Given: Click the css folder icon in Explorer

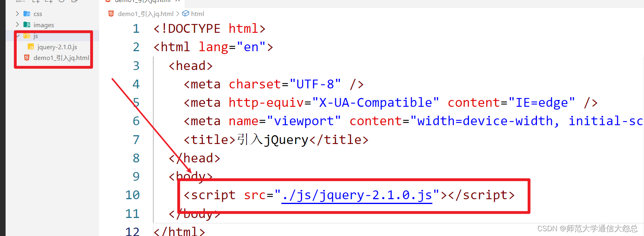Looking at the screenshot, I should [27, 14].
